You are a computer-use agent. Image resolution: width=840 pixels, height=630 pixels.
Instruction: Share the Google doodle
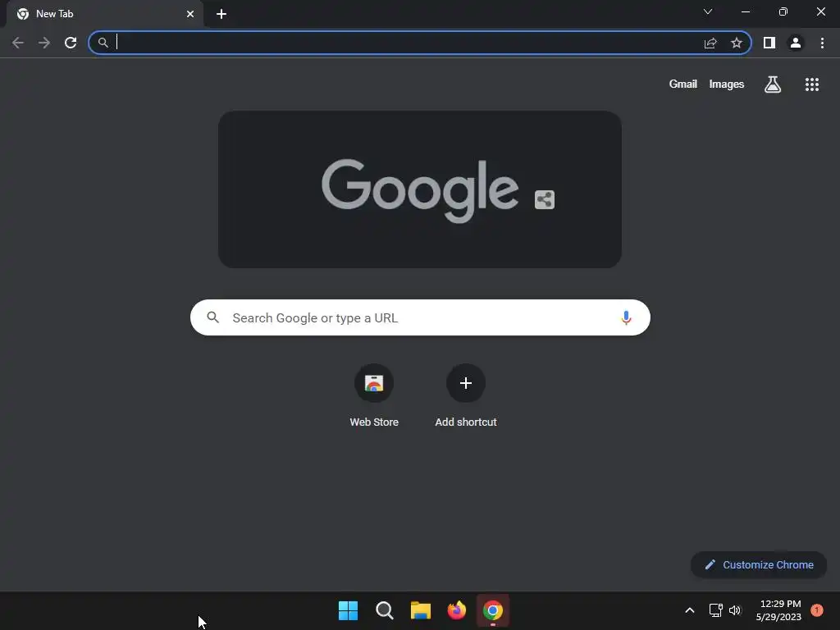545,200
